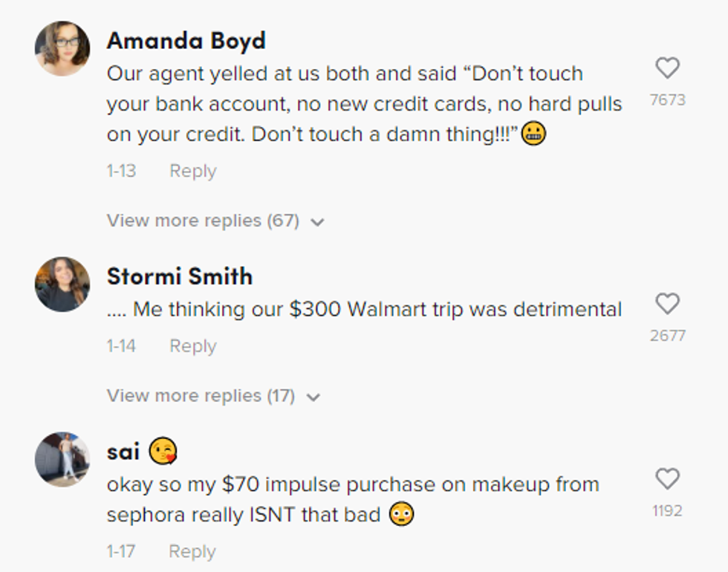Expand View more replies (17)

click(213, 396)
